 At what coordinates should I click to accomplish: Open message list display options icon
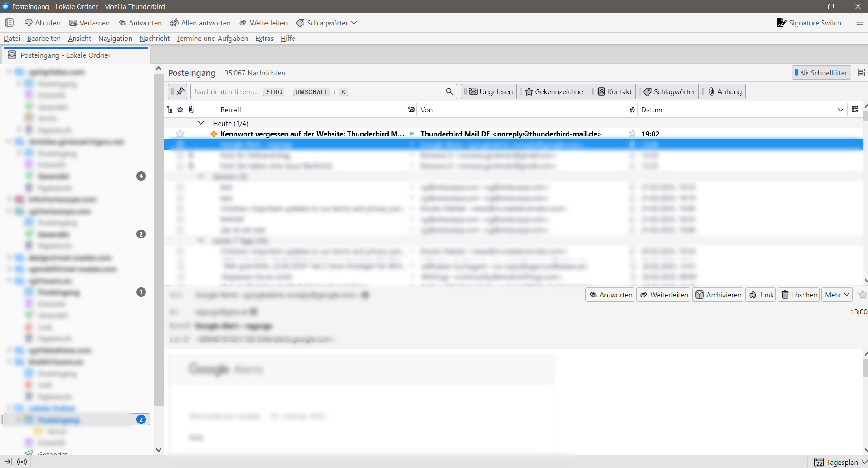(x=861, y=73)
